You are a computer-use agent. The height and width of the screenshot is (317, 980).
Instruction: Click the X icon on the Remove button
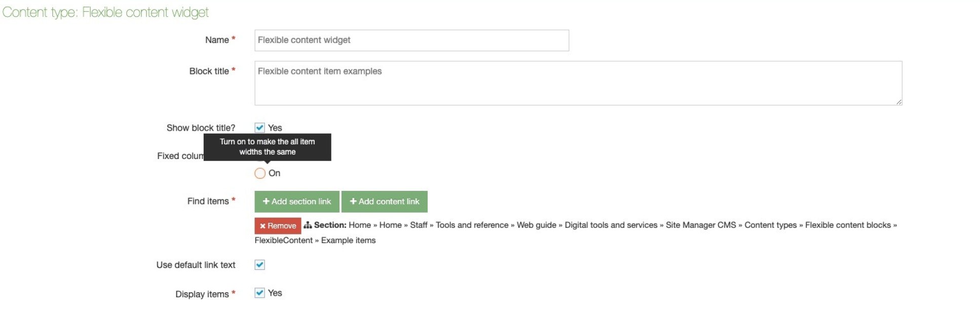pos(262,226)
